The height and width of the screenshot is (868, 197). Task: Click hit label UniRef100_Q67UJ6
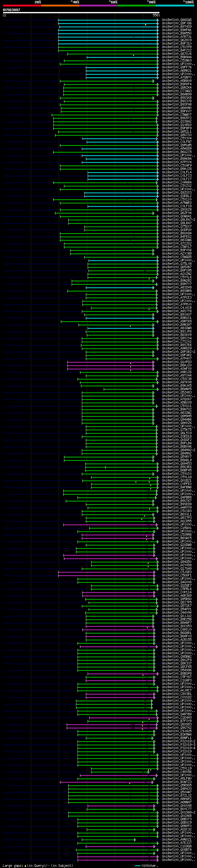coord(176,54)
